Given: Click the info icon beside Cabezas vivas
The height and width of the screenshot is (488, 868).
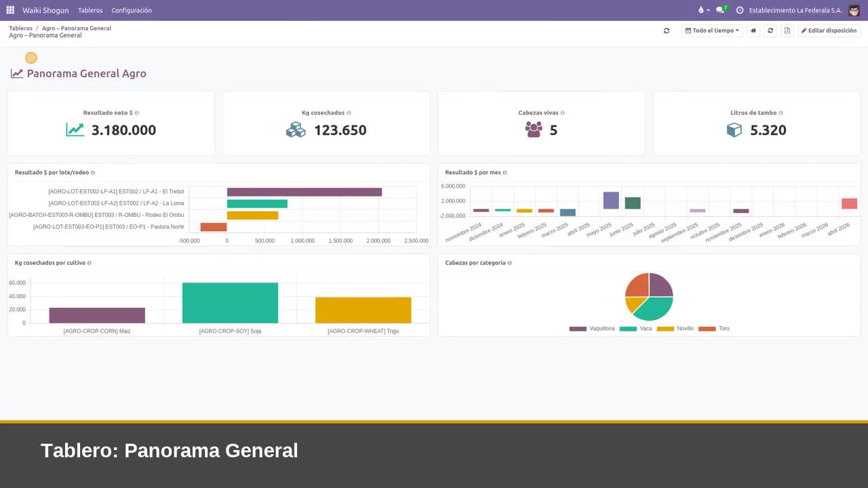Looking at the screenshot, I should pos(563,113).
